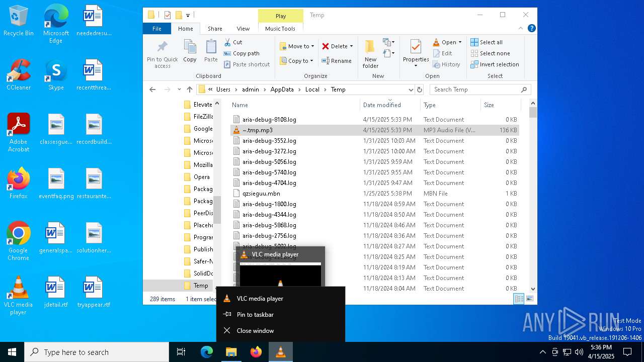Go back with the Back arrow
Viewport: 644px width, 362px height.
click(152, 89)
